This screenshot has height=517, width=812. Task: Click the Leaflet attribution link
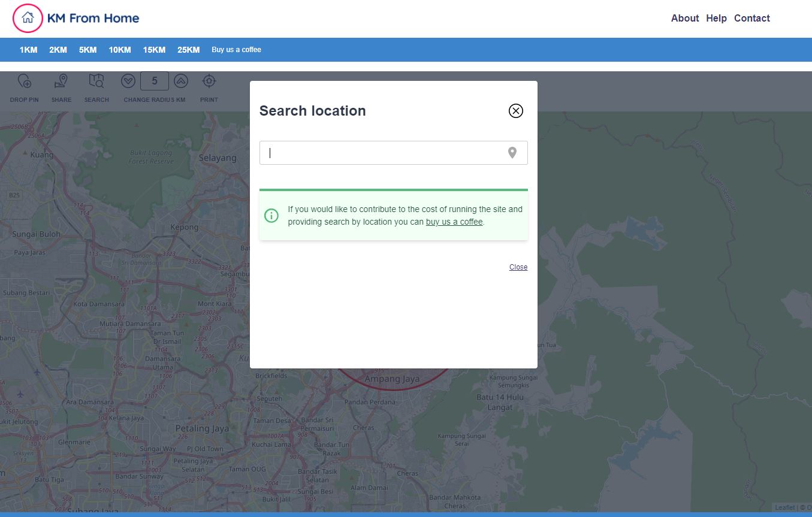784,507
